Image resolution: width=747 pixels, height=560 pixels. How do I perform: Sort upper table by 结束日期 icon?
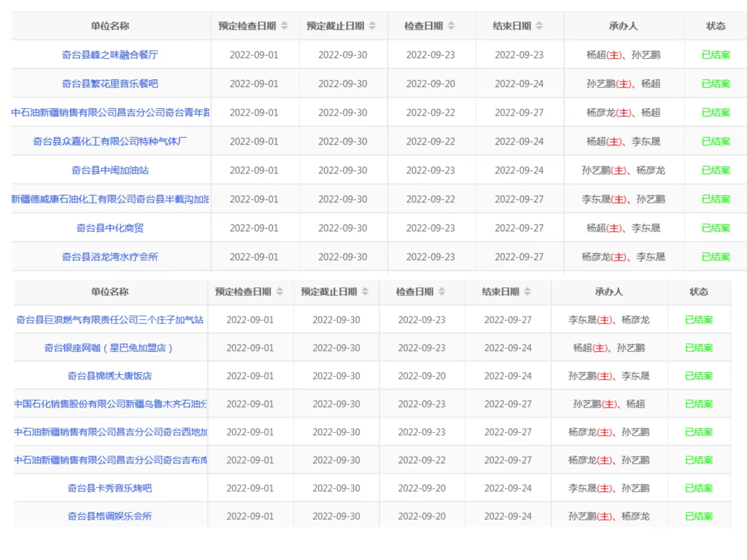tap(539, 26)
